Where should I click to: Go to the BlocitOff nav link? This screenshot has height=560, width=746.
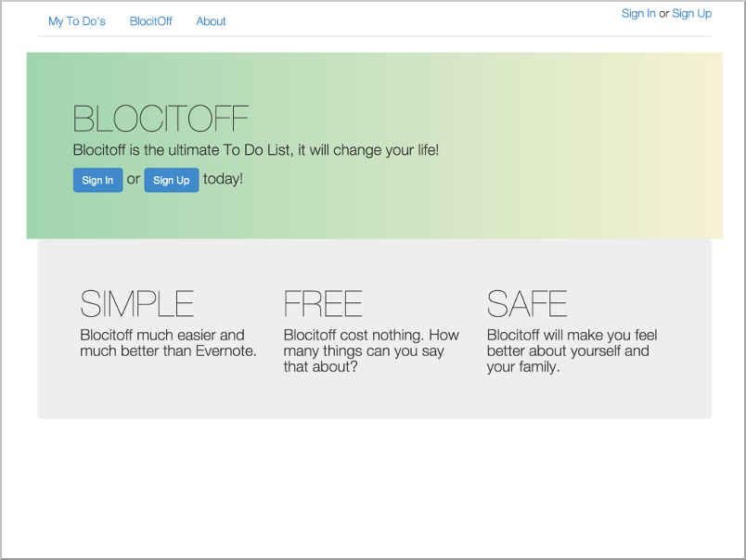click(151, 21)
